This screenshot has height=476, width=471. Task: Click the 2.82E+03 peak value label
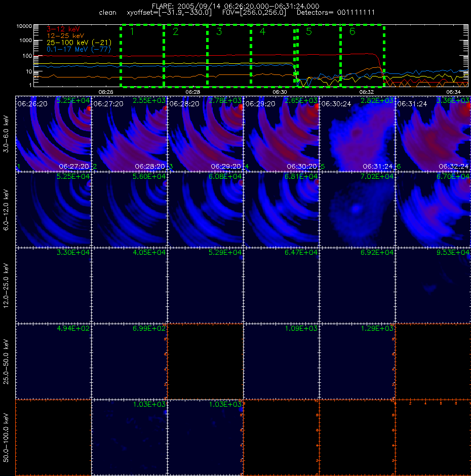point(377,100)
